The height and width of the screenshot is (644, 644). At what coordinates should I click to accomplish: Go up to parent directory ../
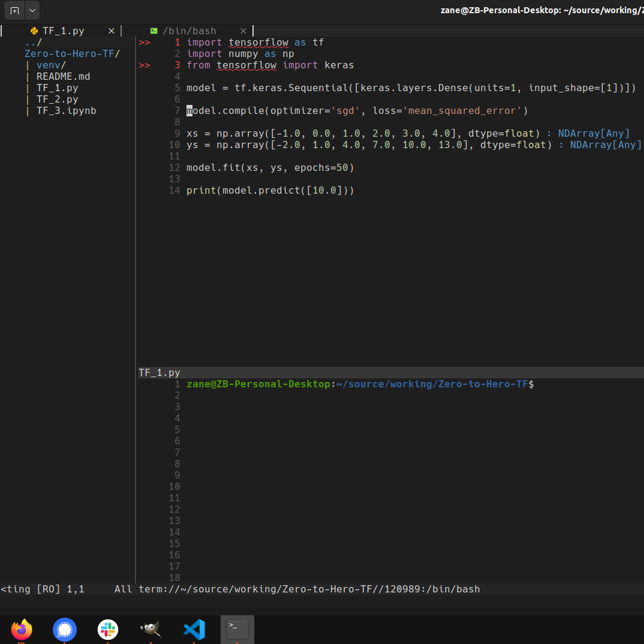[x=33, y=43]
